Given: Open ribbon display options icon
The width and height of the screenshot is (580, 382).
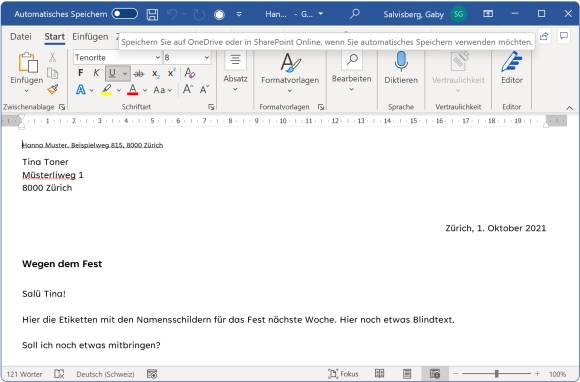Looking at the screenshot, I should point(488,14).
